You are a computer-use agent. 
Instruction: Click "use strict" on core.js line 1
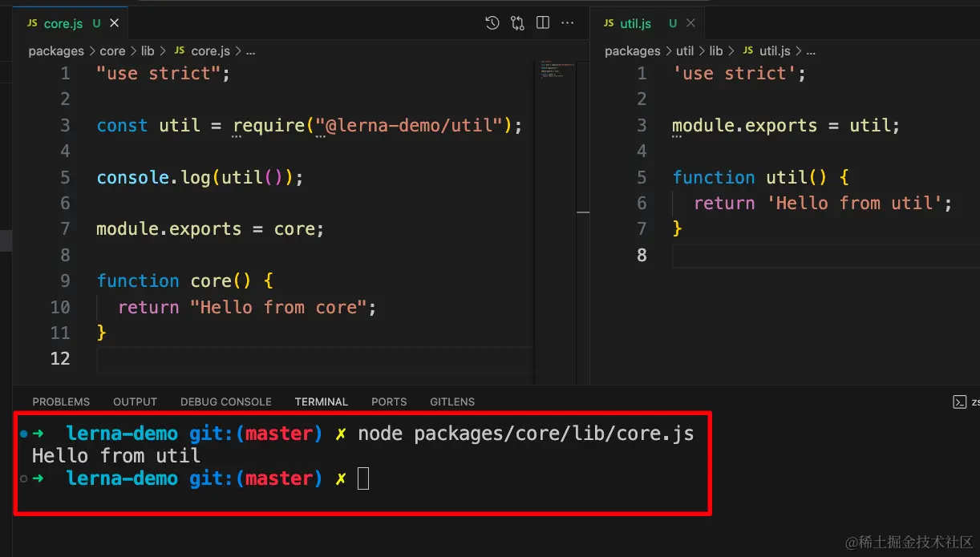(158, 73)
